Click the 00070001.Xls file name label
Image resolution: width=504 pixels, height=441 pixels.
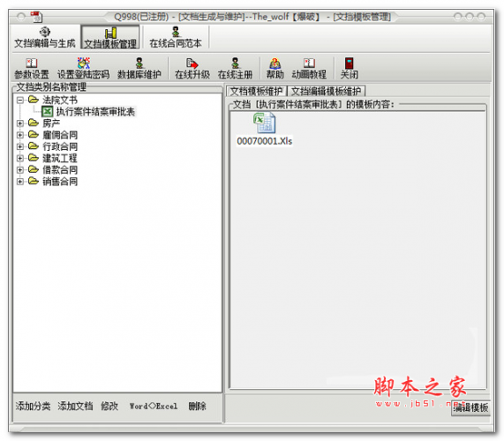coord(265,141)
